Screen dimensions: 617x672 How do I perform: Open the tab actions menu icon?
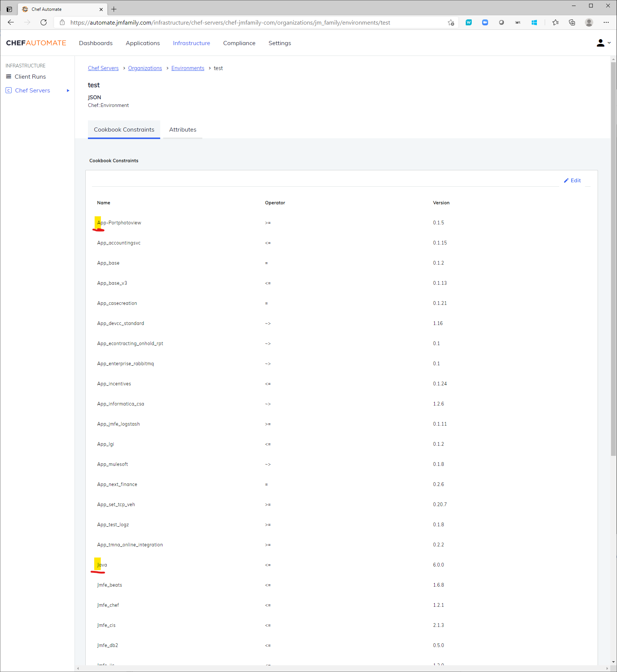point(9,9)
